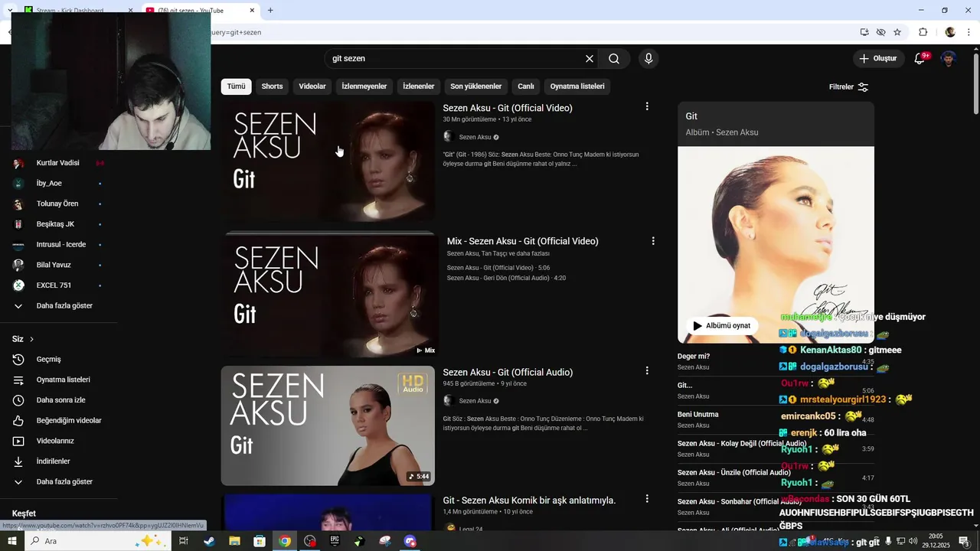Select the Canlı filter chip
Screen dimensions: 980x551
coord(525,86)
